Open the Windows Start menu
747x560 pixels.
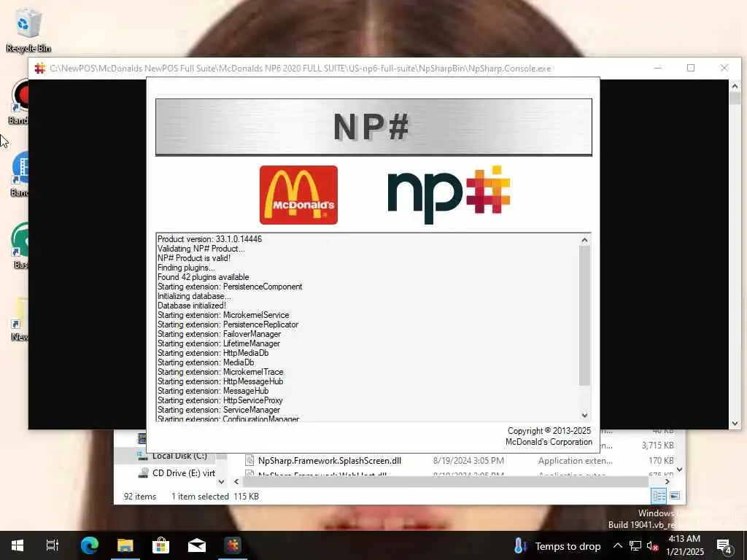[x=18, y=545]
